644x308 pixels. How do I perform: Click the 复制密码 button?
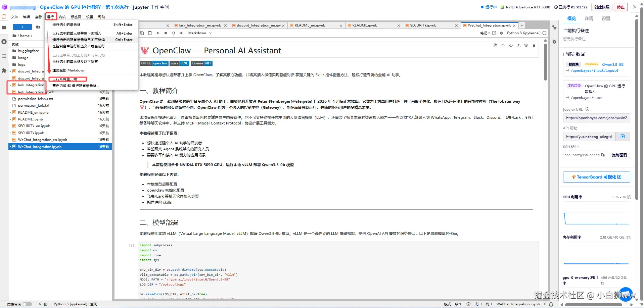619,155
